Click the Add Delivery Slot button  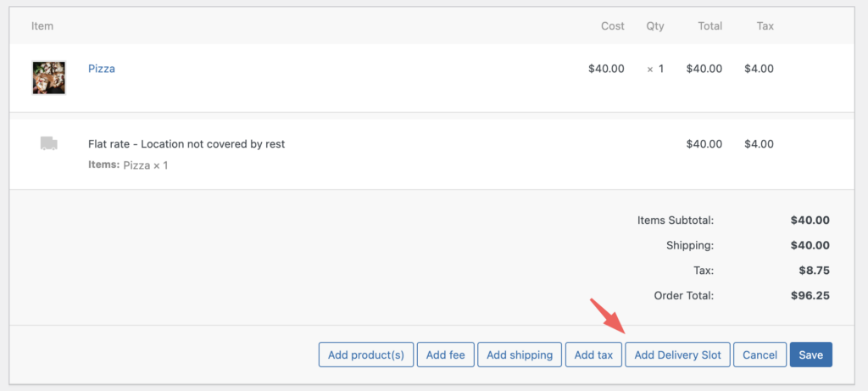[x=677, y=355]
